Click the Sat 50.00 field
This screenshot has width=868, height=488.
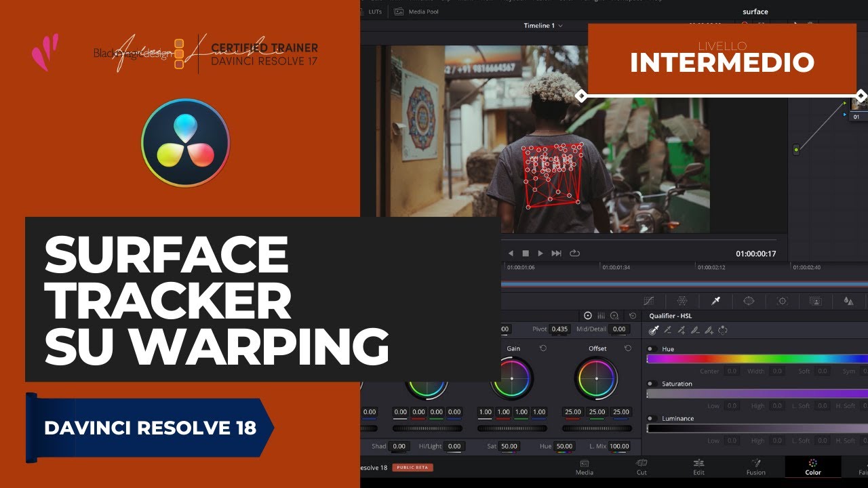tap(509, 446)
